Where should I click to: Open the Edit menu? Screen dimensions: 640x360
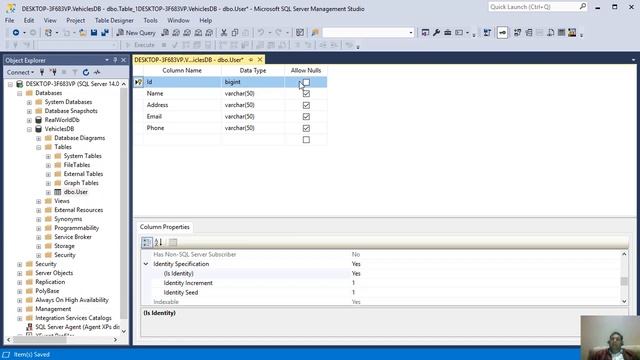click(29, 20)
